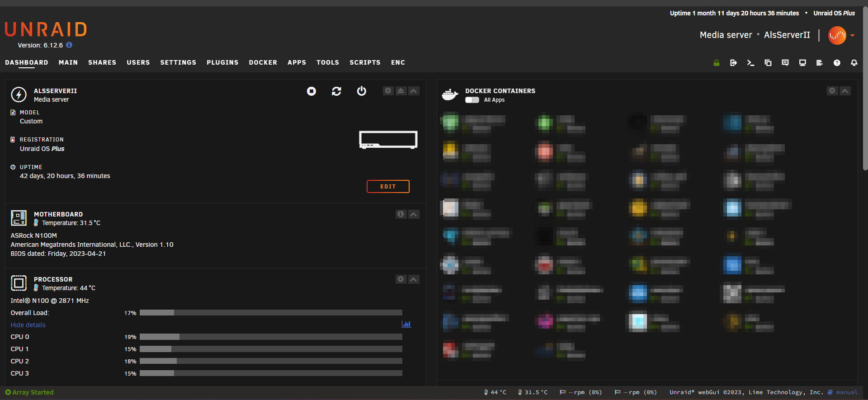The height and width of the screenshot is (400, 868).
Task: Click the Intel N100 @ 2871 MHz text
Action: (x=50, y=301)
